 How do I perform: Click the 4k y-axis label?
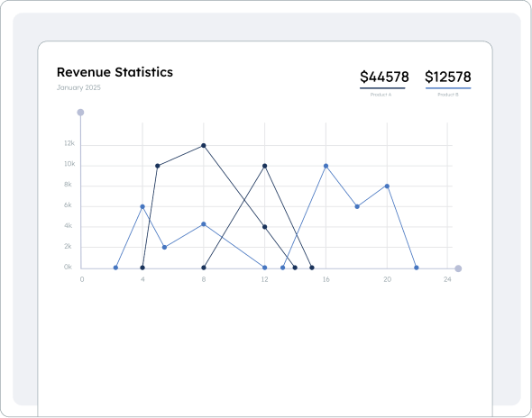point(68,226)
